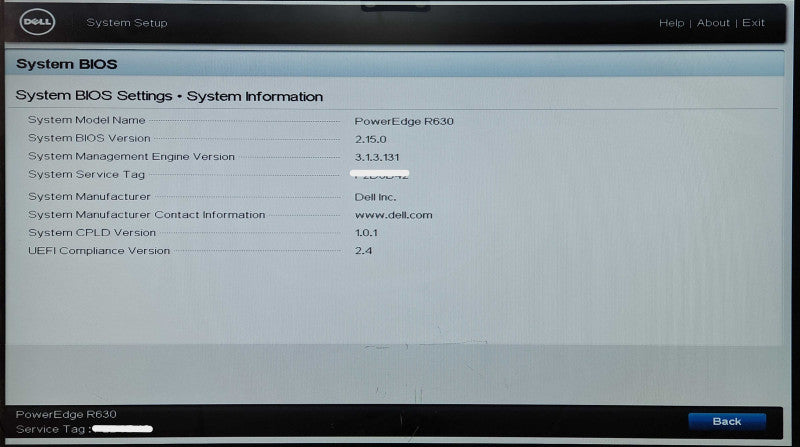Viewport: 800px width, 447px height.
Task: Select the System CPLD Version label
Action: [92, 233]
